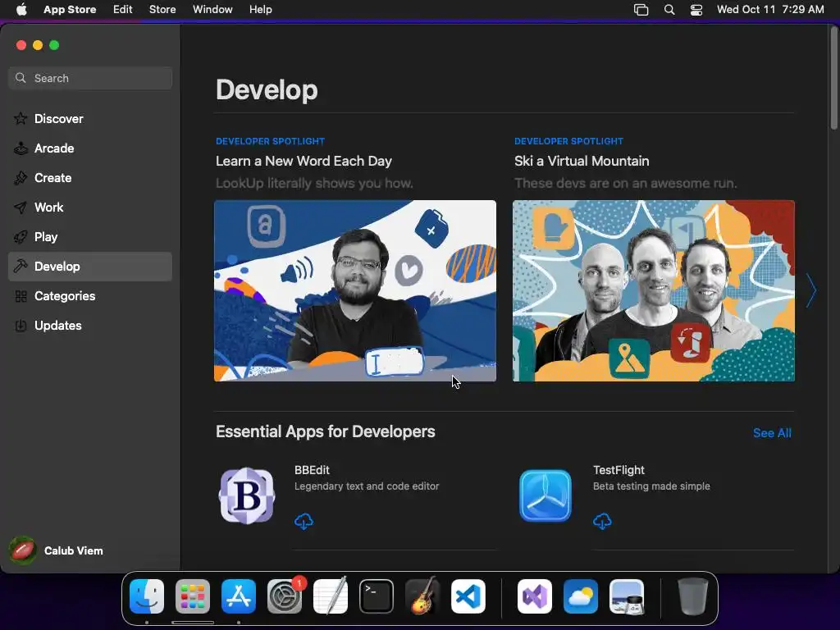The width and height of the screenshot is (840, 630).
Task: Open Apple menu in menu bar
Action: pyautogui.click(x=21, y=10)
